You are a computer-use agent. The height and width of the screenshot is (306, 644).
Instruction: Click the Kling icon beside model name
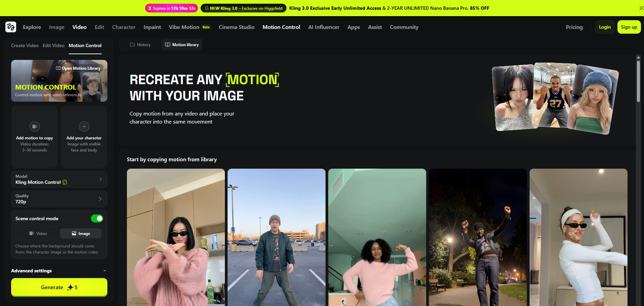[65, 182]
